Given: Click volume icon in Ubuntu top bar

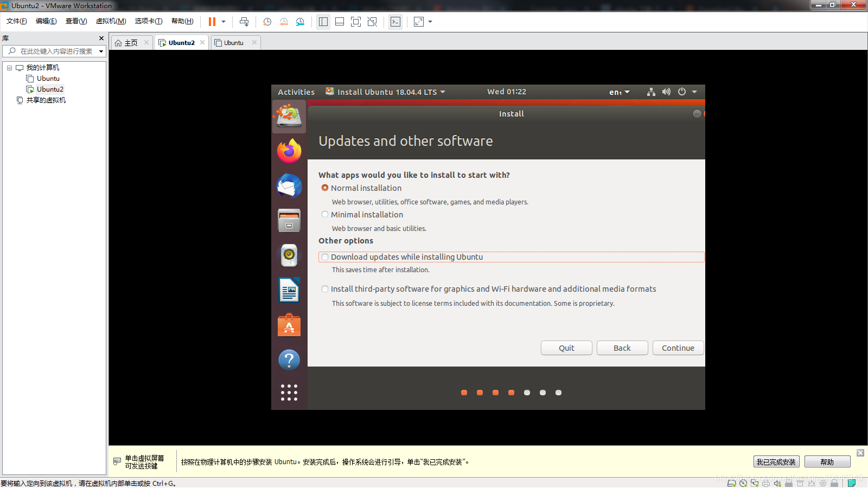Looking at the screenshot, I should click(666, 92).
